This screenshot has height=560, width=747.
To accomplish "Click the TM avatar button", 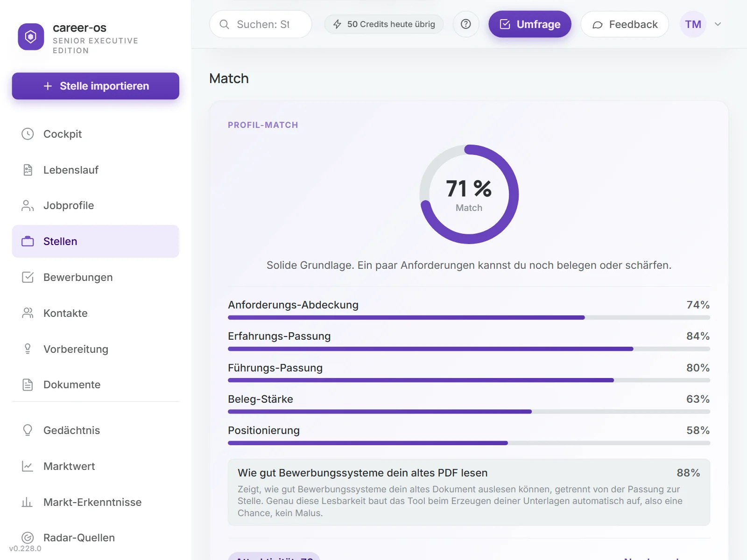I will [693, 24].
